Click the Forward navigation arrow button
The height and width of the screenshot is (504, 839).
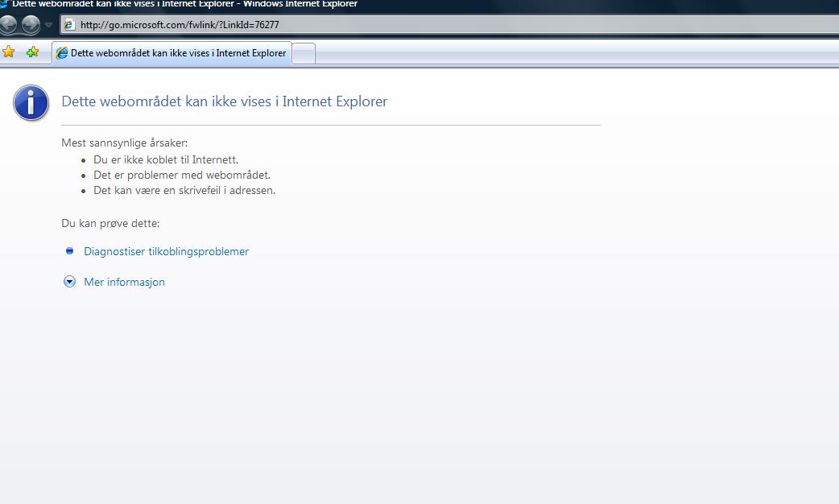coord(31,24)
